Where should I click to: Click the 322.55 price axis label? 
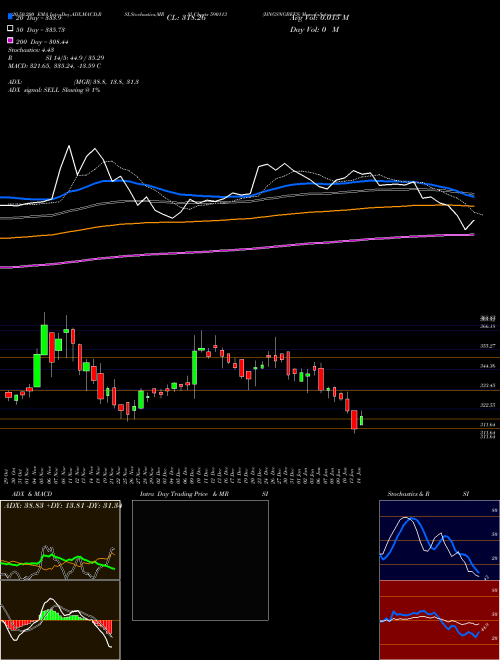(x=487, y=405)
